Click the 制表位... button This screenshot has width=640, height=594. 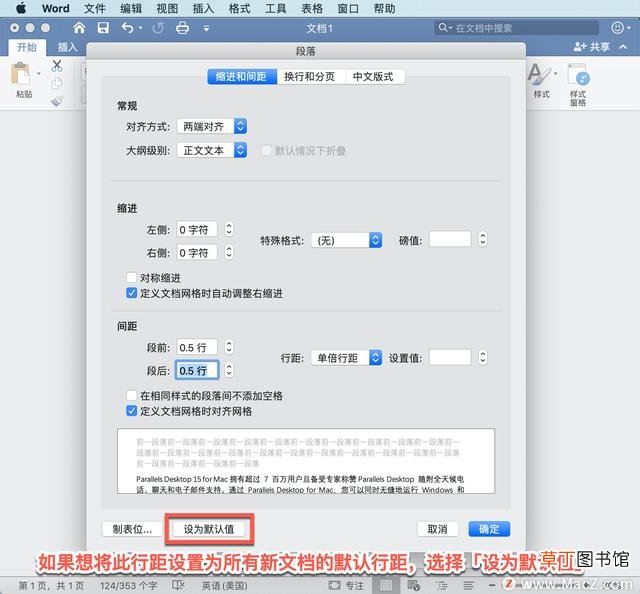pyautogui.click(x=132, y=529)
